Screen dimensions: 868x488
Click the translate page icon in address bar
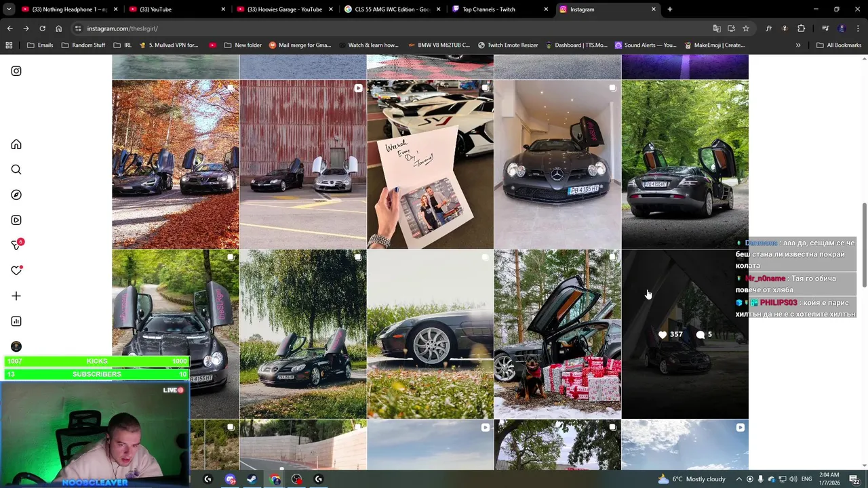tap(717, 28)
